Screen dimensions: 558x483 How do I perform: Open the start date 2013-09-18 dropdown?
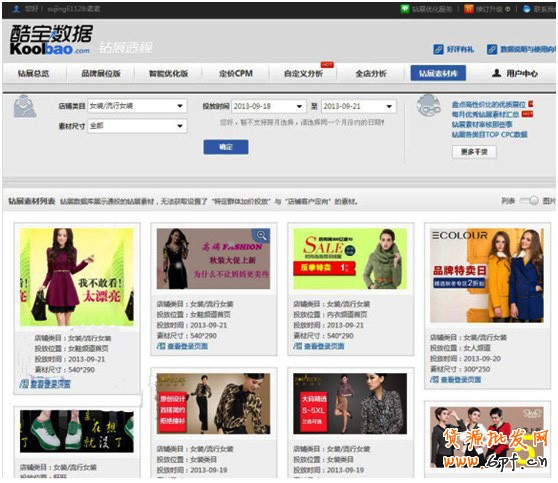(269, 106)
